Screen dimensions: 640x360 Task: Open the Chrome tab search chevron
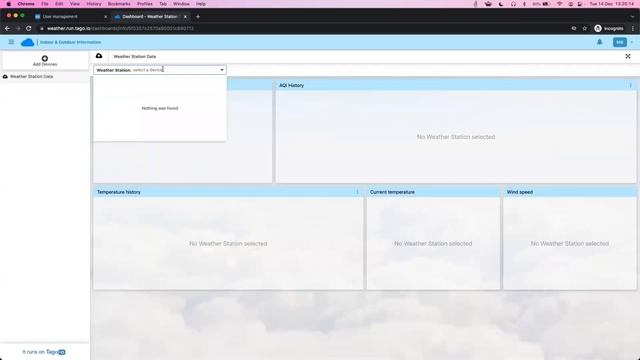[x=633, y=17]
